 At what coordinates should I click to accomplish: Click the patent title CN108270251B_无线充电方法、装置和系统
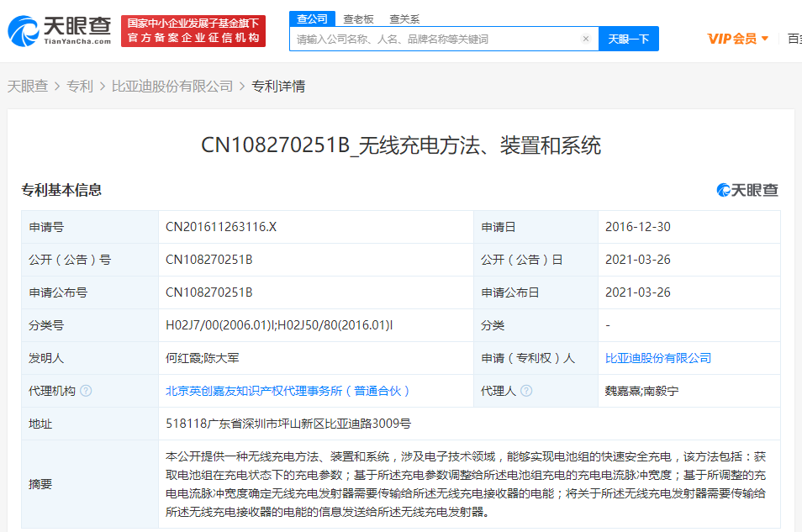pos(401,145)
